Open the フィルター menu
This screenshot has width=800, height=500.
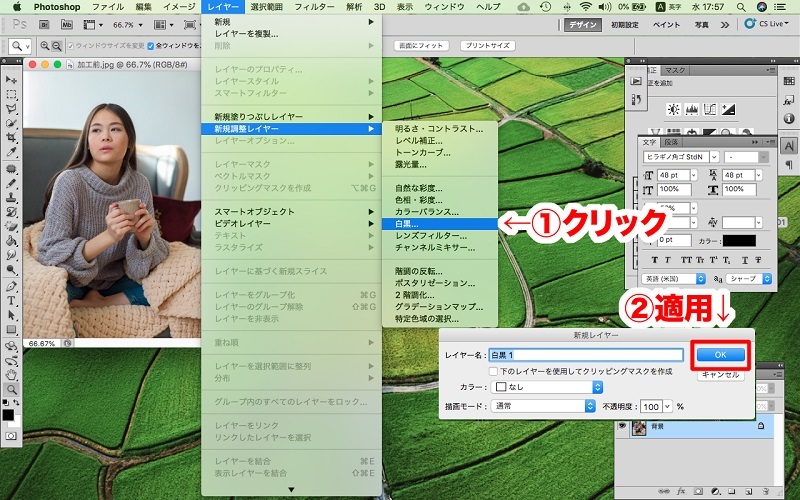(314, 7)
